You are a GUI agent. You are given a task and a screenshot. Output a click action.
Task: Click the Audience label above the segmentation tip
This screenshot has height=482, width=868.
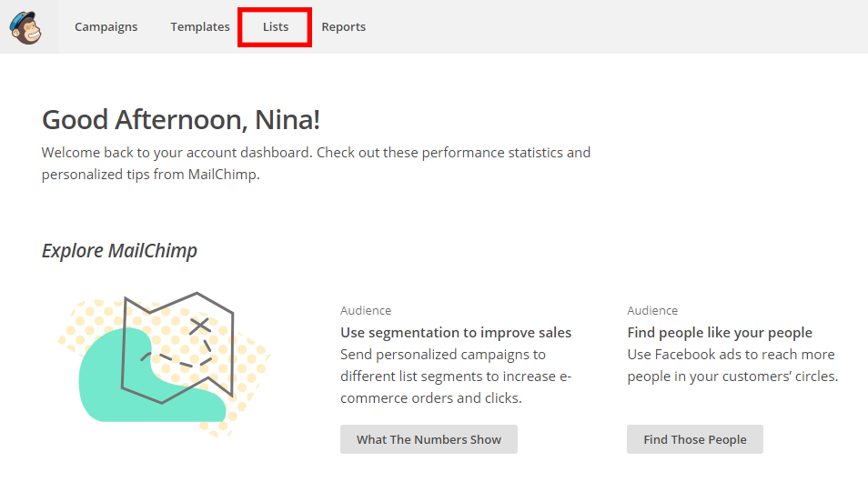click(x=366, y=310)
